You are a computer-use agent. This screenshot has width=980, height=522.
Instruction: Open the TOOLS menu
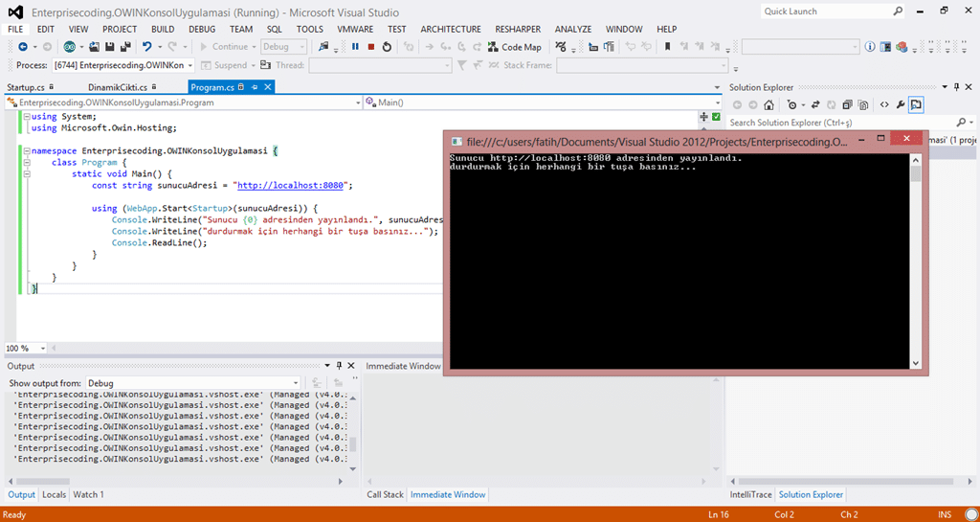tap(310, 29)
